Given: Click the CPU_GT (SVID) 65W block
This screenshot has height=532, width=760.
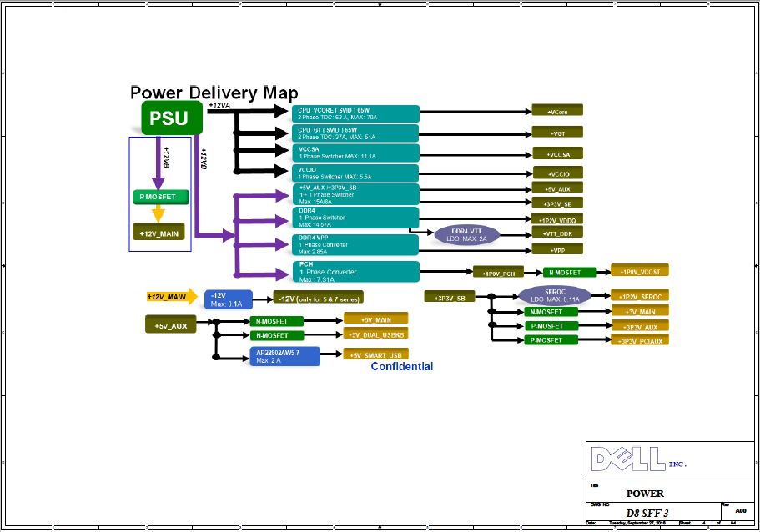Looking at the screenshot, I should point(355,133).
